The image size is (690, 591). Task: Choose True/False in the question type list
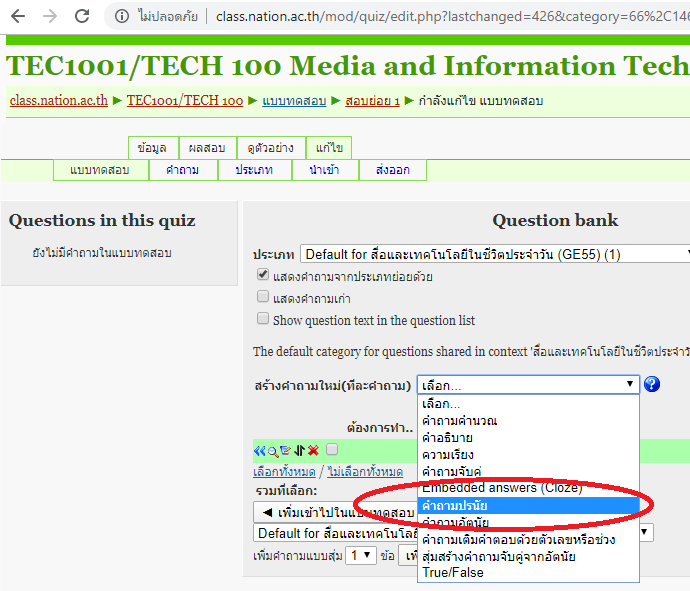[x=452, y=573]
